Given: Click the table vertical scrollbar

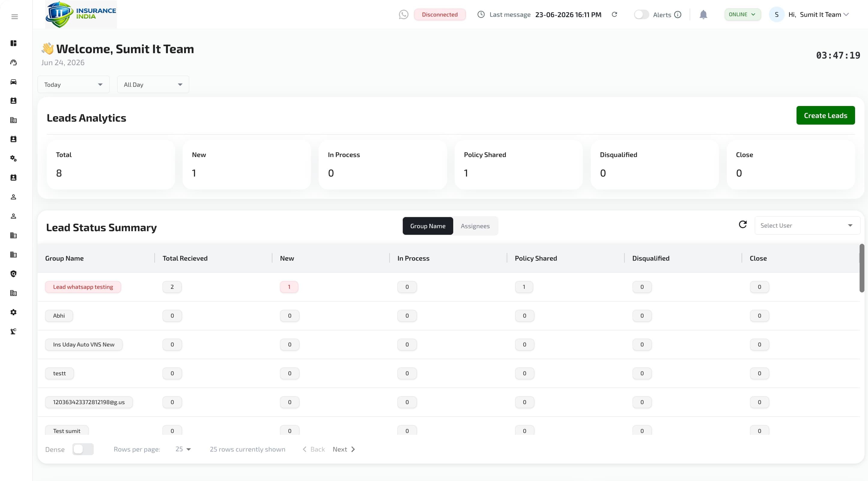Looking at the screenshot, I should coord(862,268).
